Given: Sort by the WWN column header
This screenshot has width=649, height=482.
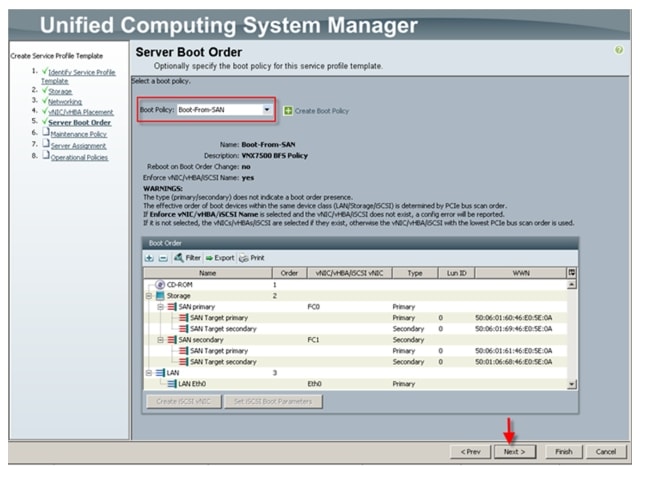Looking at the screenshot, I should (x=521, y=273).
